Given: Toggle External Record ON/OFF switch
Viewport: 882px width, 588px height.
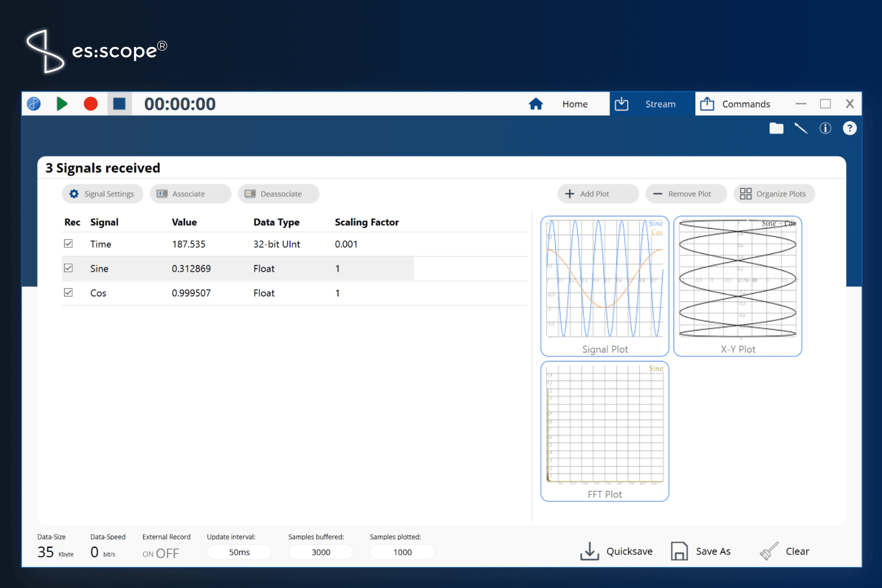Looking at the screenshot, I should (161, 553).
